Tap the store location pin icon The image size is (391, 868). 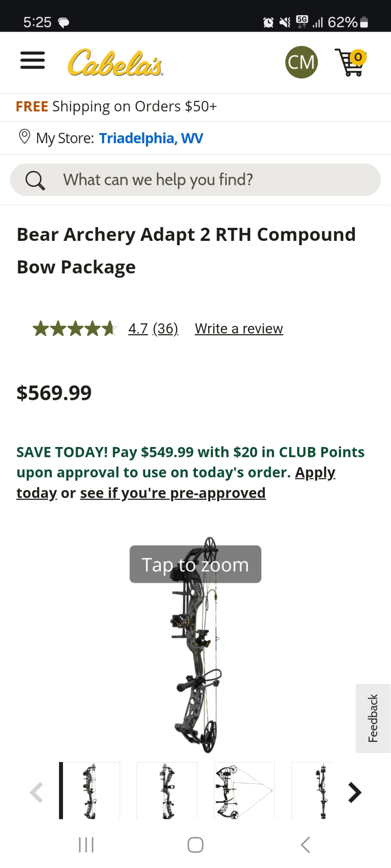click(x=24, y=137)
